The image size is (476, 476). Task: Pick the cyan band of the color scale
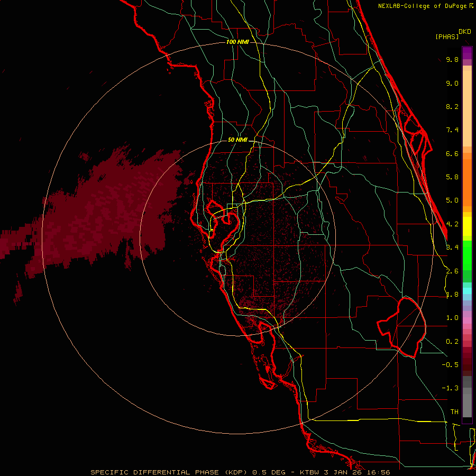(467, 291)
